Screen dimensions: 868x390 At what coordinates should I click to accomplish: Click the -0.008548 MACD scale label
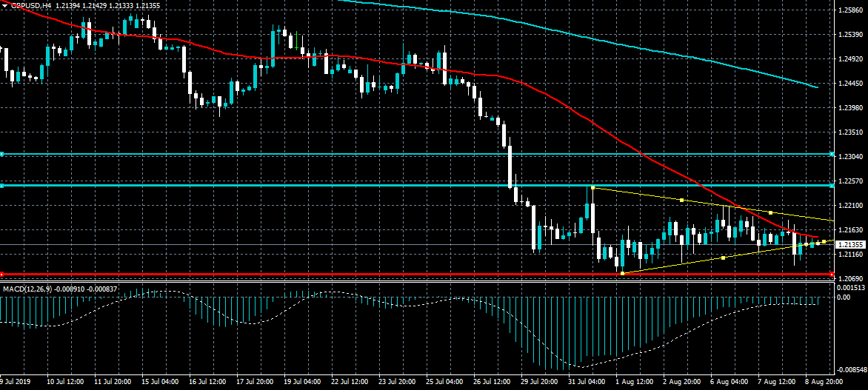tap(850, 369)
